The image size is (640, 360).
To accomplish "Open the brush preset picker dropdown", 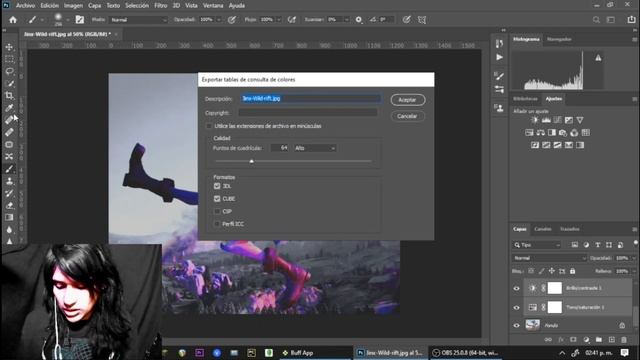I will [68, 20].
